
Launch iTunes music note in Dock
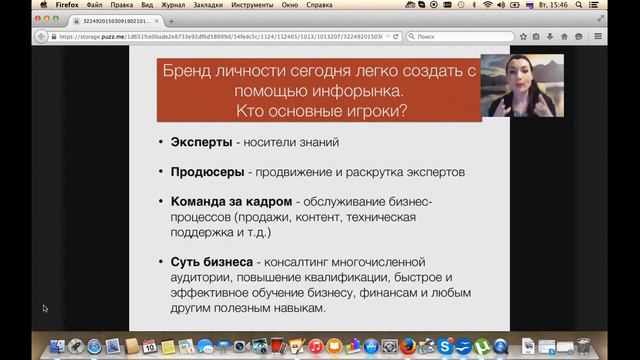(316, 347)
